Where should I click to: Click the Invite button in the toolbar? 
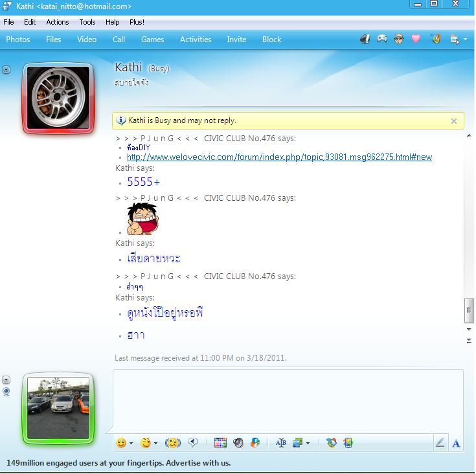[236, 39]
